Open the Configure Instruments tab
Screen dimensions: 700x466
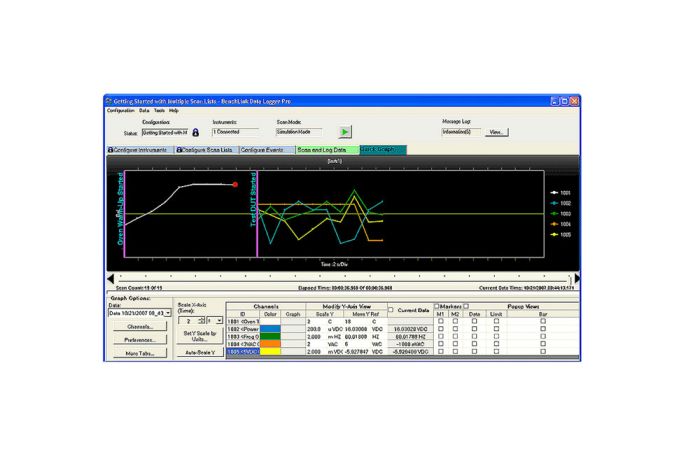coord(140,150)
